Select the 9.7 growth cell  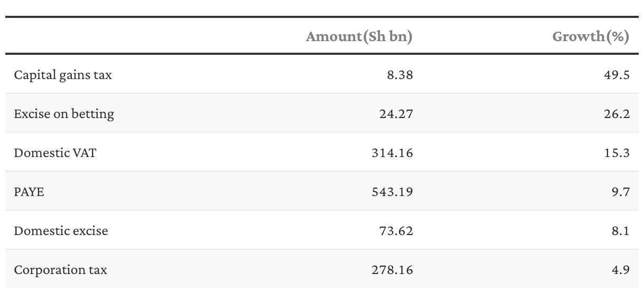point(621,192)
